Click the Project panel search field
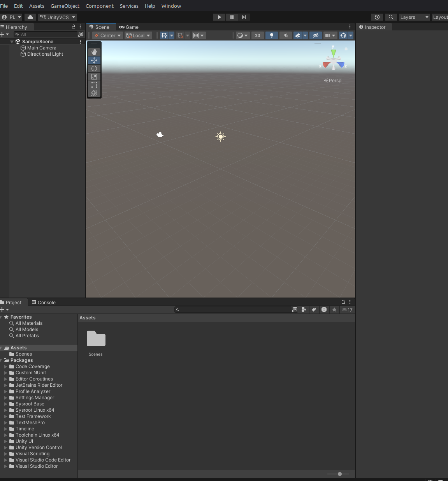 [x=233, y=310]
